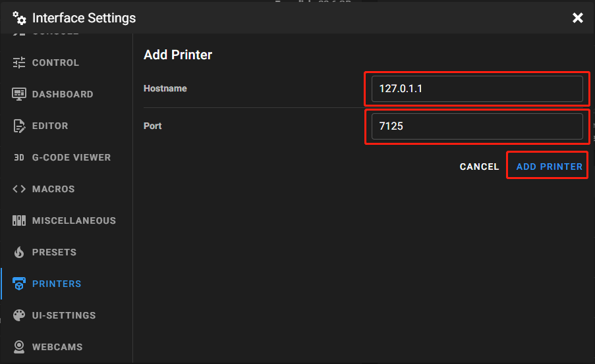Select the PRINTERS tab label
Screen dimensions: 595x364
click(x=57, y=284)
